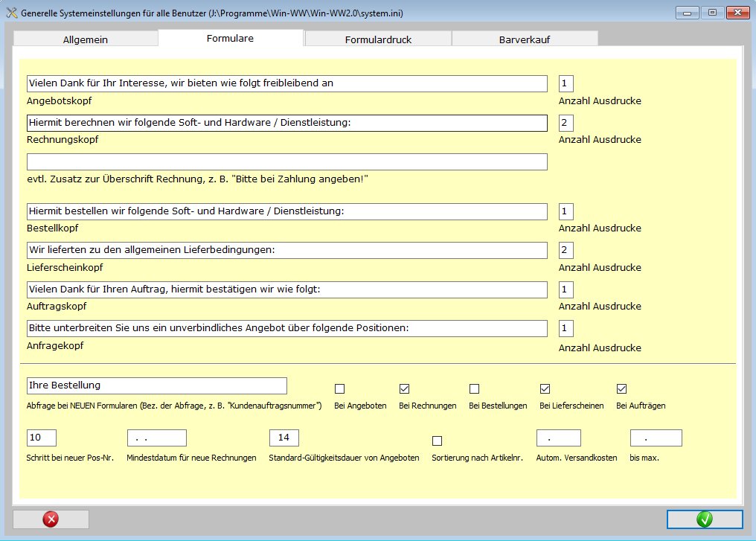Minimize the Systemeinstellungen window
Screen dimensions: 756x541
click(x=688, y=13)
